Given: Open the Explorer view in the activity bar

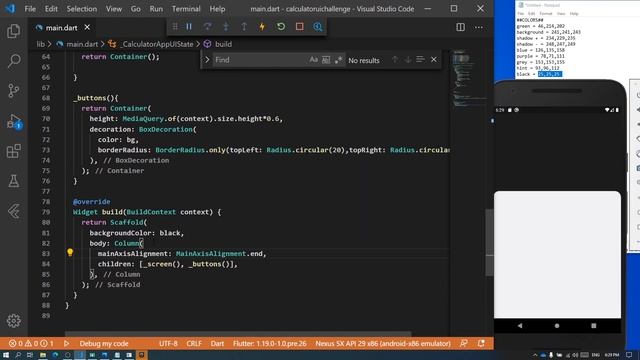Looking at the screenshot, I should pos(13,31).
